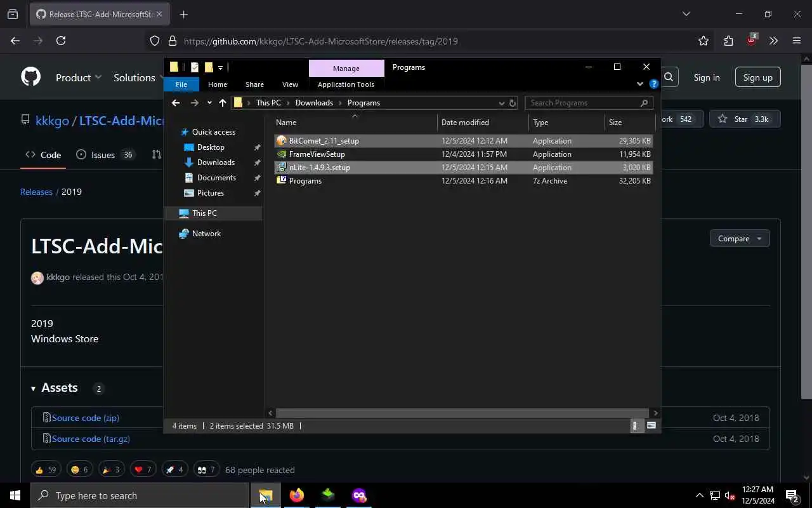Open the purple mask app on taskbar
Image resolution: width=812 pixels, height=508 pixels.
[359, 495]
